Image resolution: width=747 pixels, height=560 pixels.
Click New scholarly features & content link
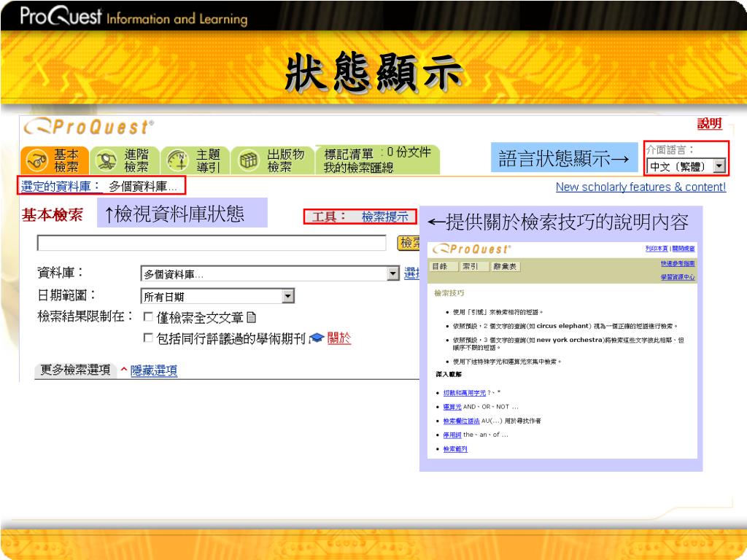640,187
